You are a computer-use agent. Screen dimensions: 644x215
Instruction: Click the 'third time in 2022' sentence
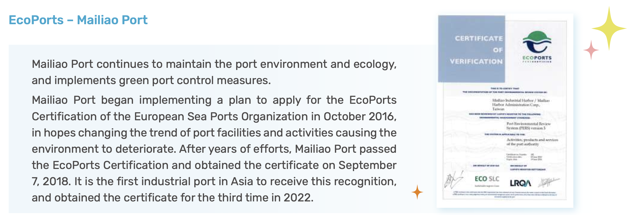point(265,198)
